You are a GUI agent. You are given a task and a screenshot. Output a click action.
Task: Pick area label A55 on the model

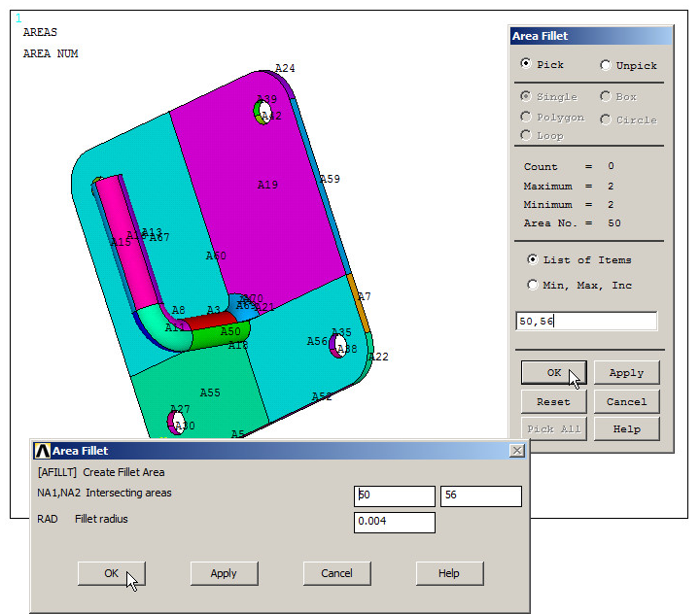(210, 392)
